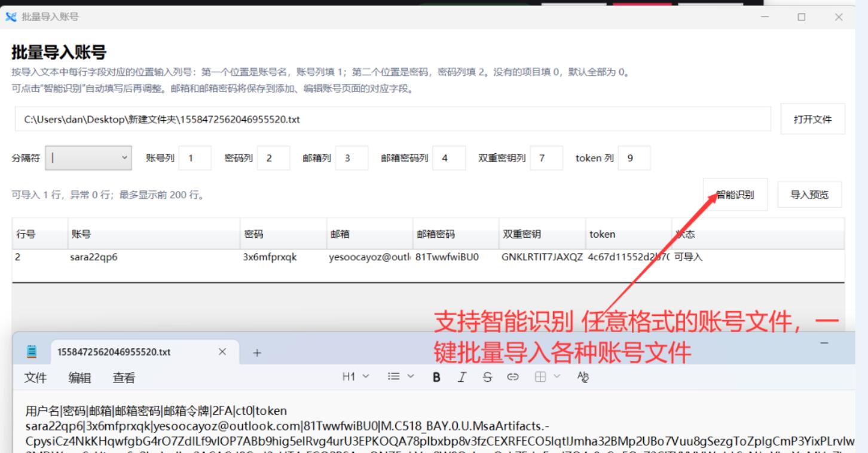Click the token column header

(628, 234)
